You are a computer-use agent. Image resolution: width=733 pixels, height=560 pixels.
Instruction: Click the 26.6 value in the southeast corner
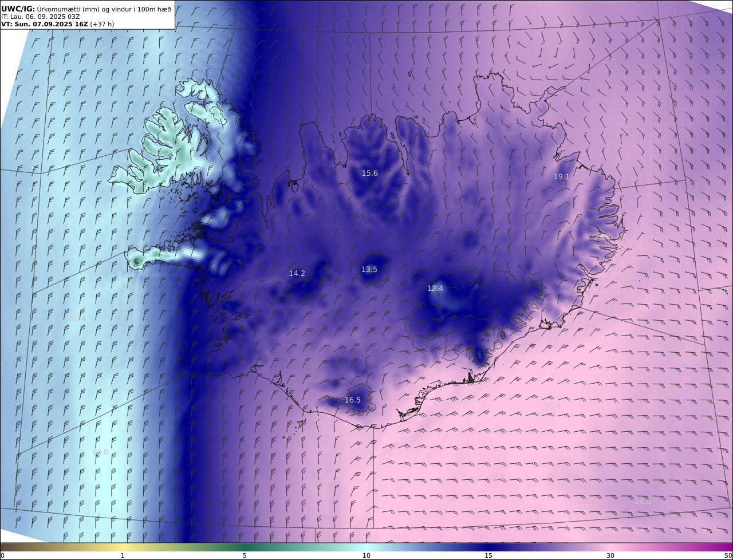click(x=643, y=502)
